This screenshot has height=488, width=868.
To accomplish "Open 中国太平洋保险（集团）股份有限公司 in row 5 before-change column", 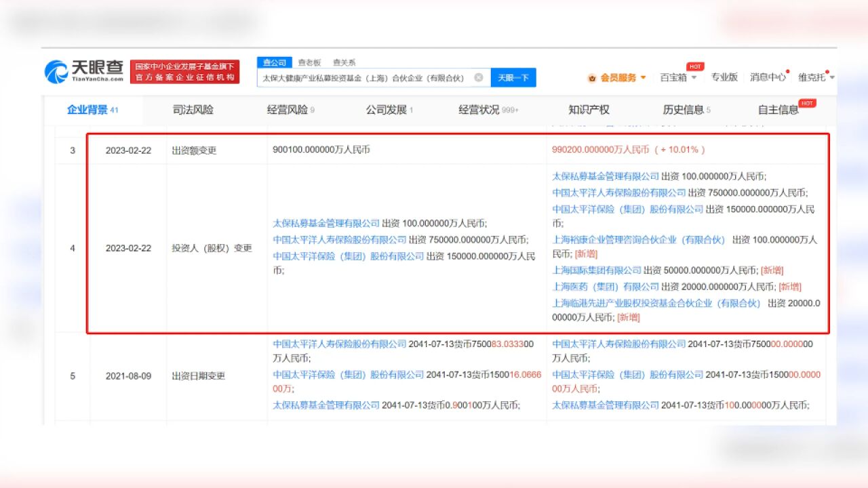I will (349, 375).
